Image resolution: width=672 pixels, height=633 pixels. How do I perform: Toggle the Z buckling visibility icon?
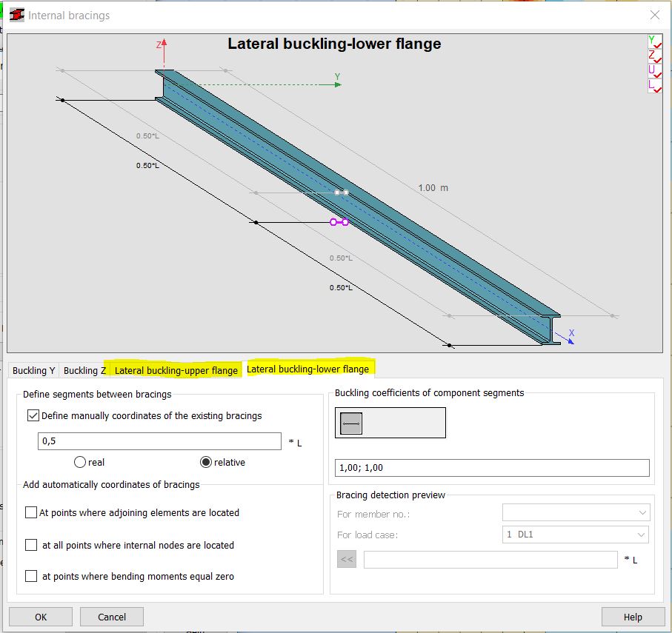(x=655, y=56)
